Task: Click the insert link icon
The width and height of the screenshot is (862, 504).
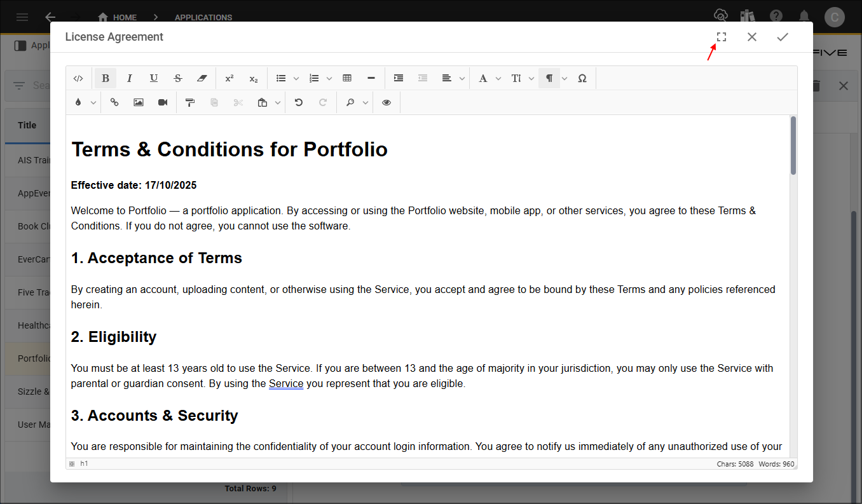Action: tap(114, 102)
